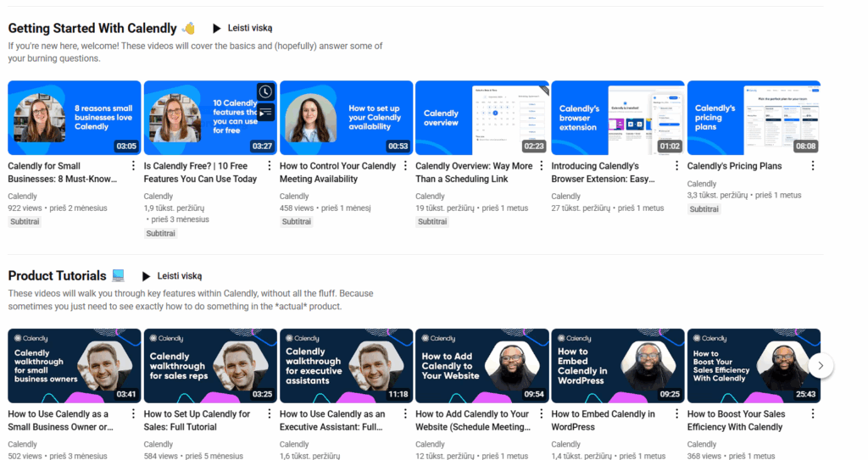Open menu for Browser Extension video
This screenshot has height=460, width=868.
[x=676, y=165]
